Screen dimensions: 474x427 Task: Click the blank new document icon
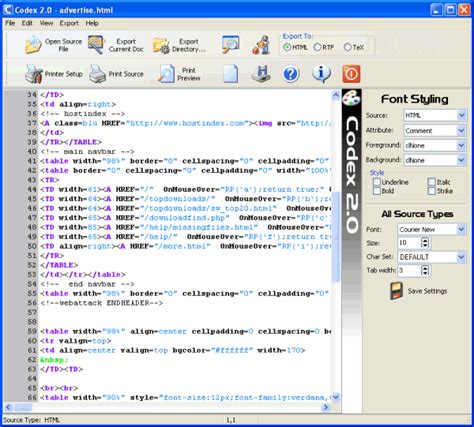point(231,74)
